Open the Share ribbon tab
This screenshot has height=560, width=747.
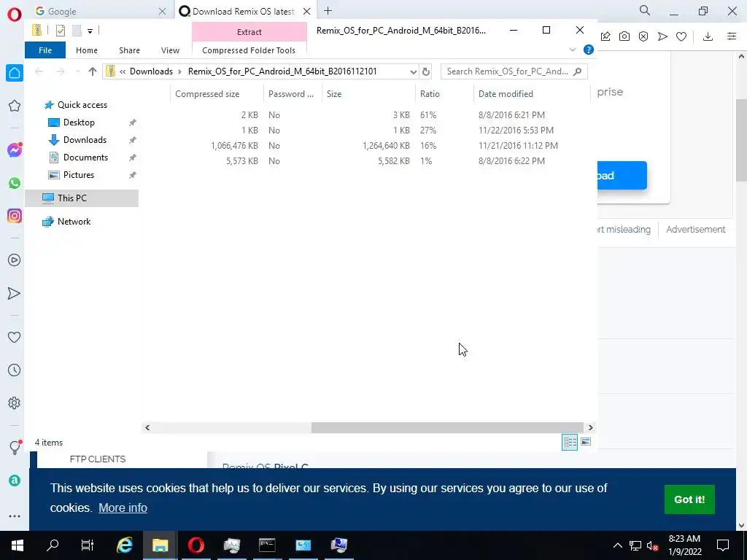pyautogui.click(x=130, y=50)
